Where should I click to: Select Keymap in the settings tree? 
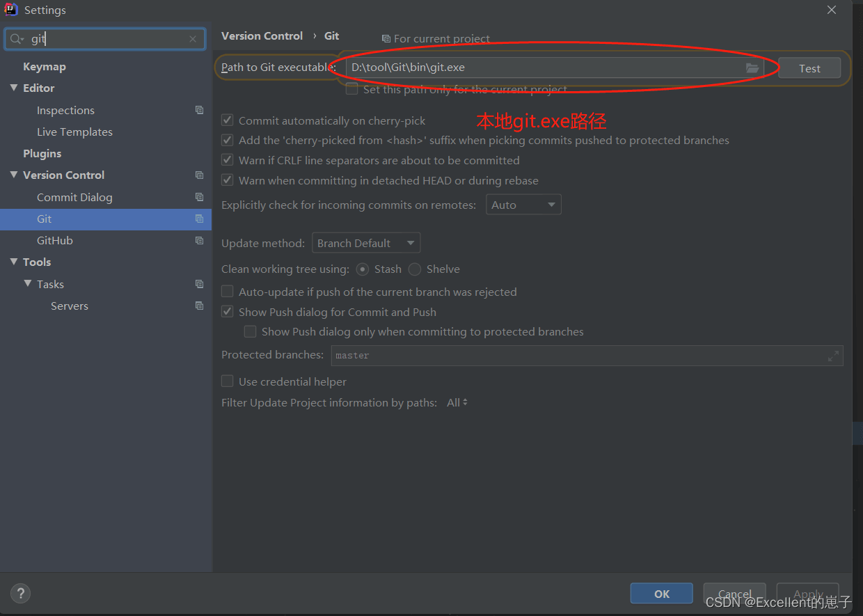tap(45, 66)
